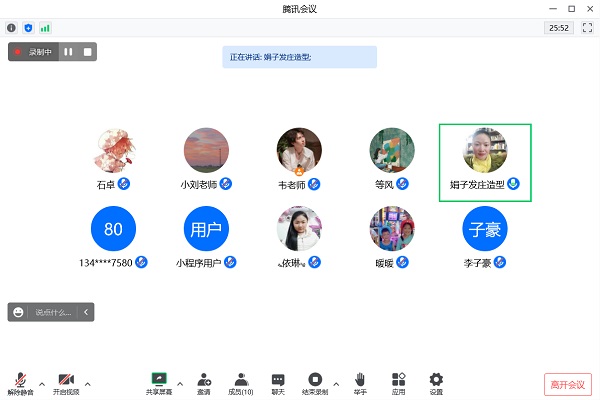600x400 pixels.
Task: Click the 说点什么 chat input field
Action: 53,312
